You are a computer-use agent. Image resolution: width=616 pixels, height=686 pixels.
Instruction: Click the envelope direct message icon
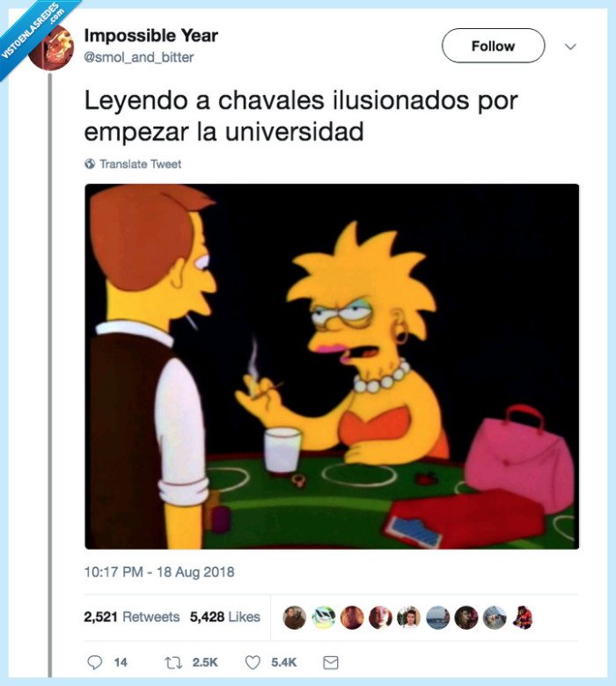(331, 663)
